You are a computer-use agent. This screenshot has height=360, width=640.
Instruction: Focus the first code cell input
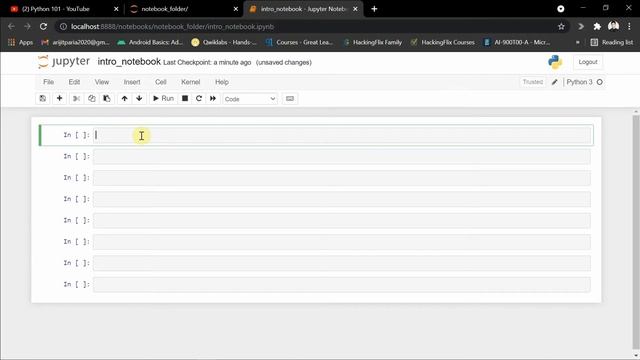pyautogui.click(x=342, y=135)
